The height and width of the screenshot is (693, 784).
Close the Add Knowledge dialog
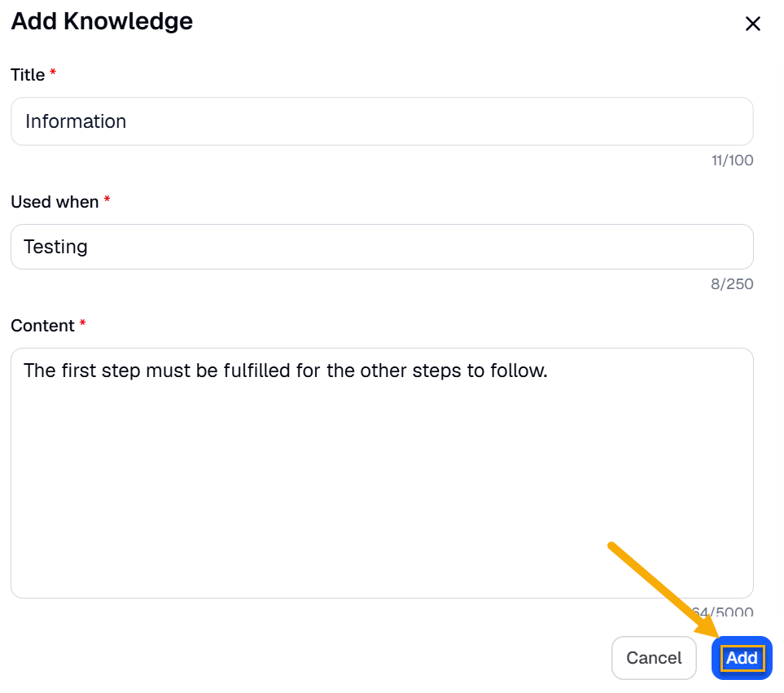point(752,24)
